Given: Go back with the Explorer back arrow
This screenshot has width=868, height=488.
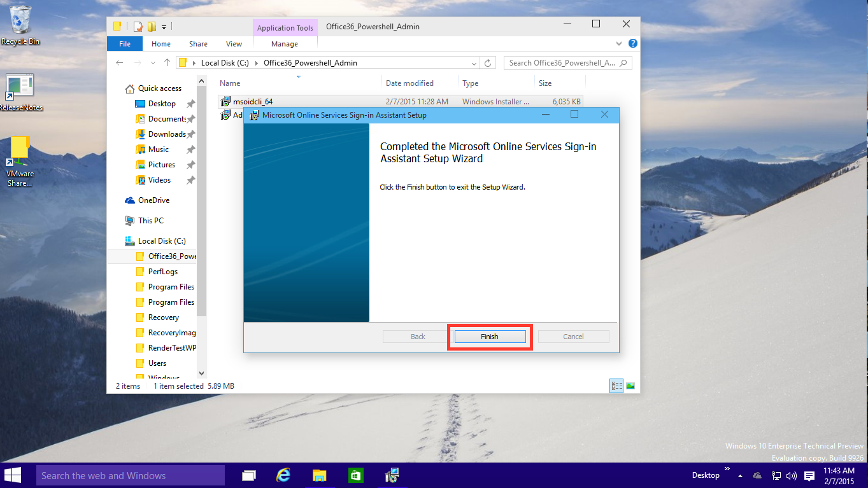Looking at the screenshot, I should pos(120,62).
